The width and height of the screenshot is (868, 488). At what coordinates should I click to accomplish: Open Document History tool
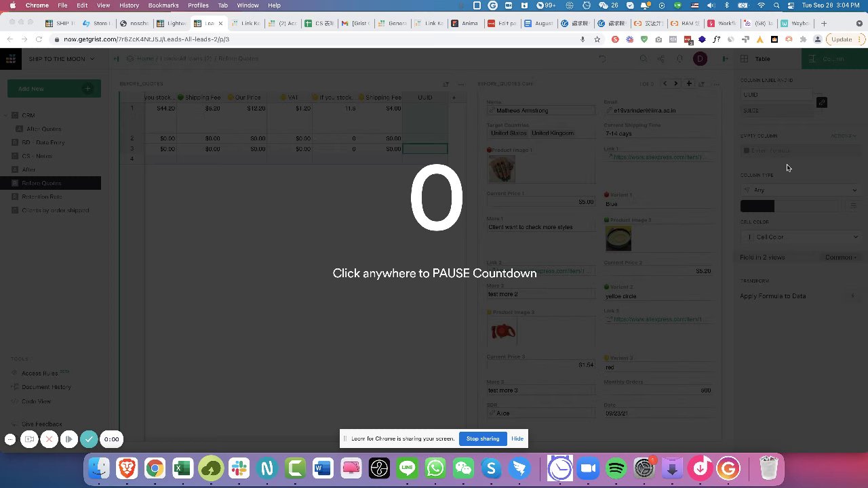point(46,386)
